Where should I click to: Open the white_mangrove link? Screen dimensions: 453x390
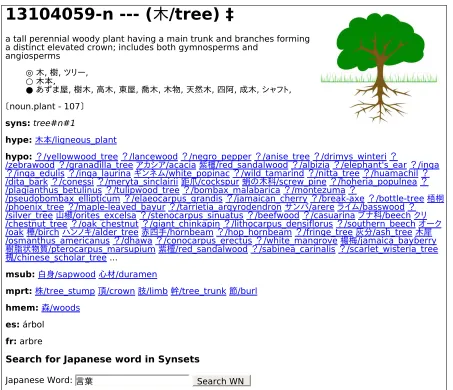pyautogui.click(x=297, y=241)
